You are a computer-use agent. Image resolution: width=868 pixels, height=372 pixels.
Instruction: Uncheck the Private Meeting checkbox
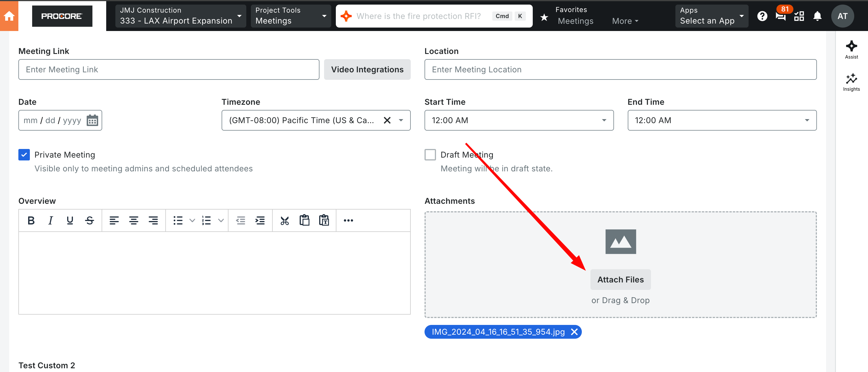coord(24,155)
